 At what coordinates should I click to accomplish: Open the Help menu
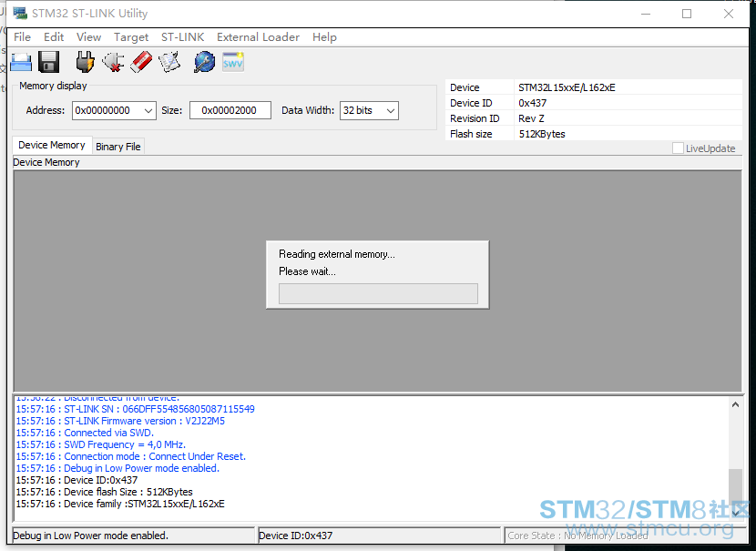point(324,37)
